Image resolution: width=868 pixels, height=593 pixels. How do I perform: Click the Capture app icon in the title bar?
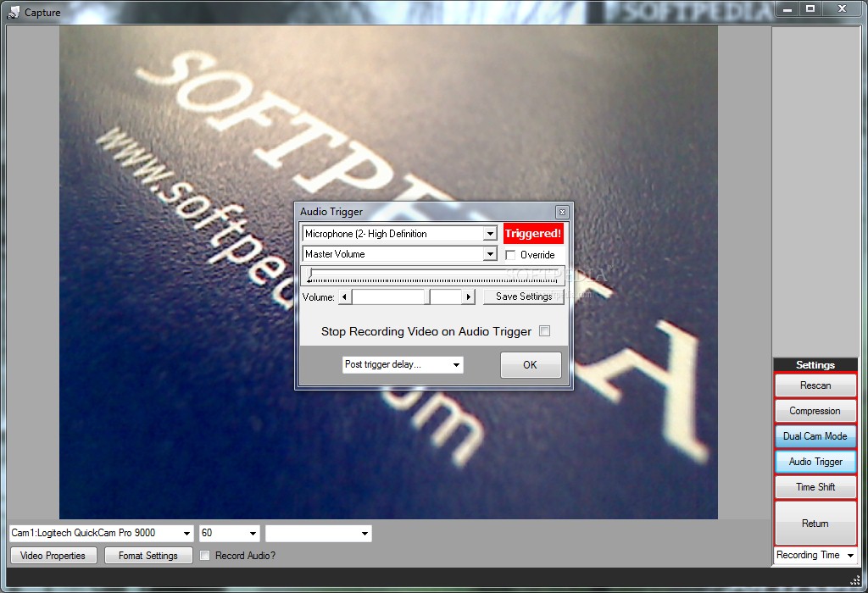(x=13, y=12)
